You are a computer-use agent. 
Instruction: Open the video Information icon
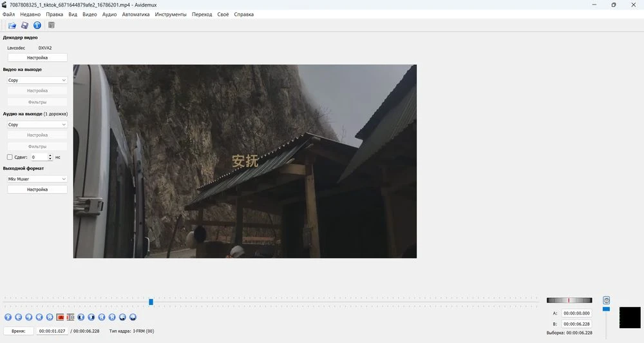pos(37,26)
